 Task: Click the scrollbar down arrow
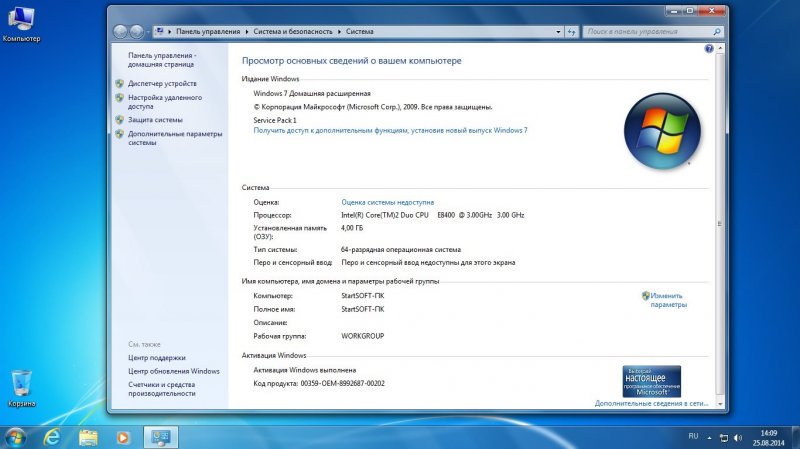pyautogui.click(x=720, y=404)
